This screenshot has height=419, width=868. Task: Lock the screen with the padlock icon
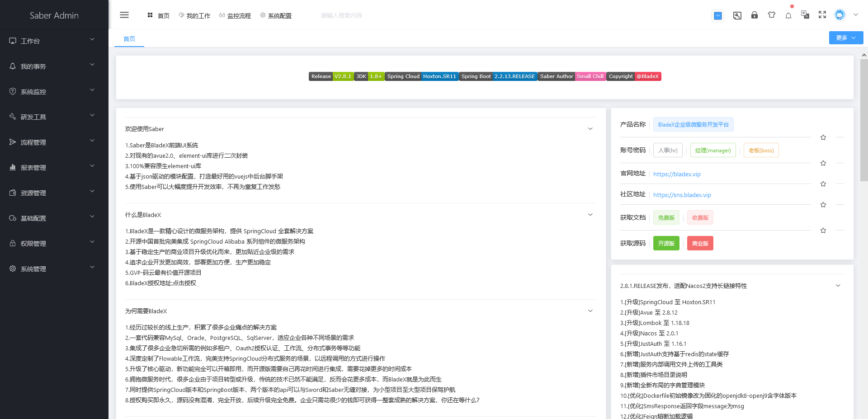755,15
